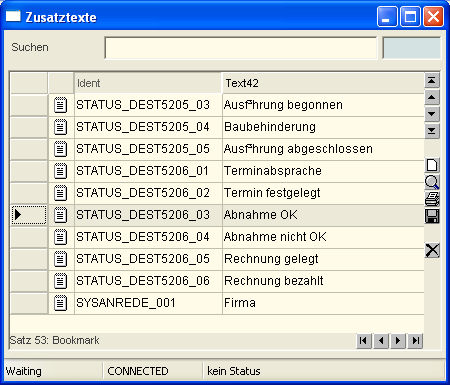This screenshot has width=450, height=385.
Task: Go to previous record navigation button
Action: click(381, 341)
